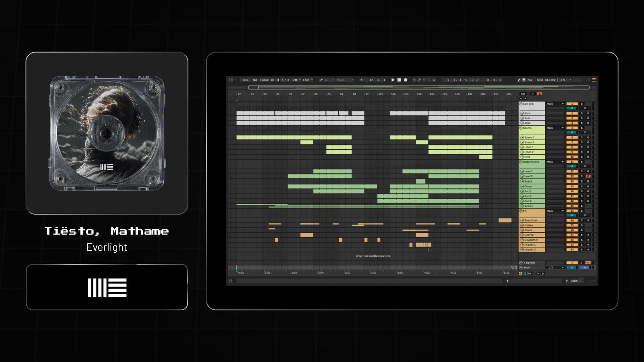Unfold the Risers track
Viewport: 644px width, 362px height.
(x=522, y=230)
